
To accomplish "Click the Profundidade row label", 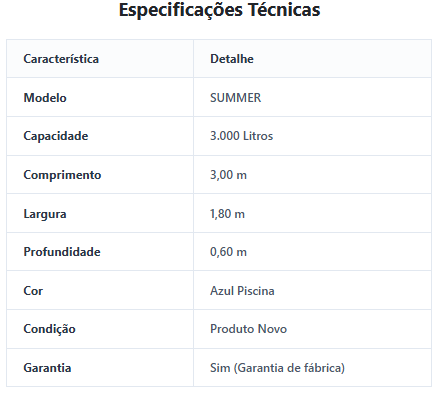I will pos(62,252).
